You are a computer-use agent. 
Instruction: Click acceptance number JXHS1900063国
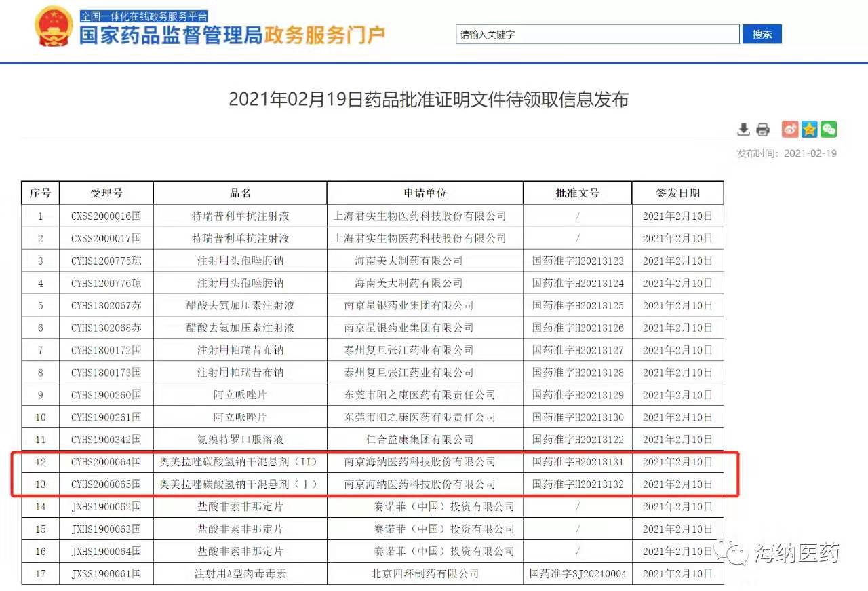click(x=106, y=529)
